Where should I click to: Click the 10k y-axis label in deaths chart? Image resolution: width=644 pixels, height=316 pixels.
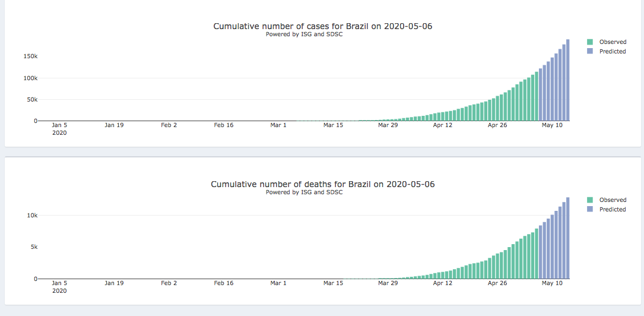32,215
